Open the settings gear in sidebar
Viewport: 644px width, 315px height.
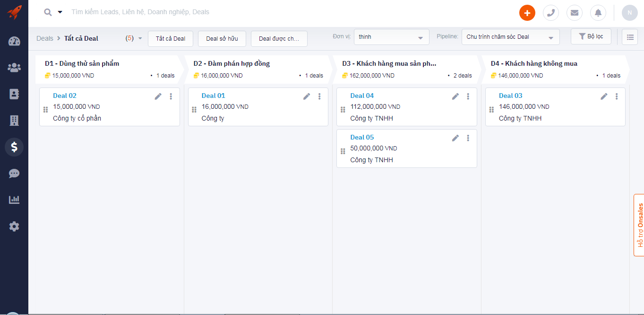pos(14,227)
